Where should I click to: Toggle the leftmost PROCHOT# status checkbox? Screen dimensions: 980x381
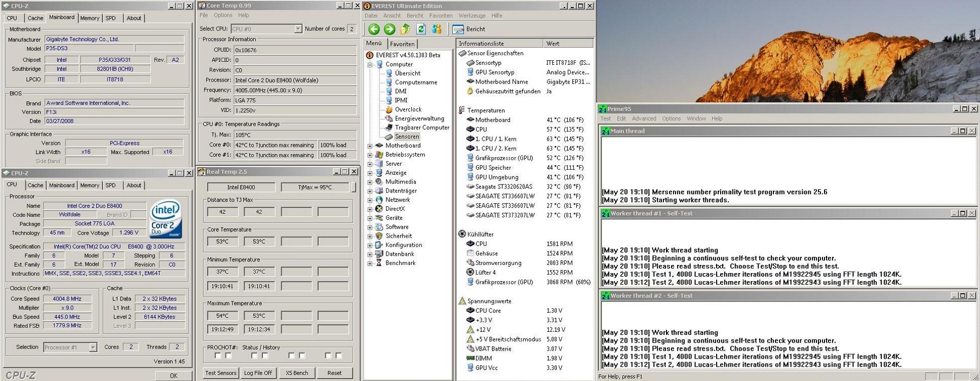pos(218,356)
